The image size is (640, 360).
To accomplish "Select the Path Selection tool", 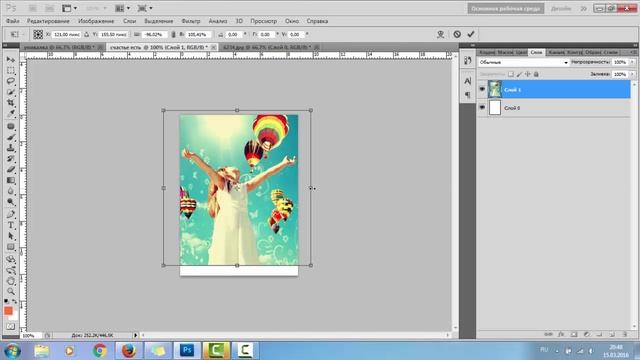I will point(11,236).
